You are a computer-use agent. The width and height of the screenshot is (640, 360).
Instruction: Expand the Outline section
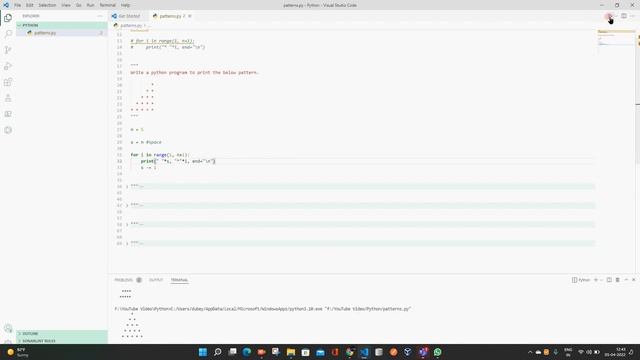[x=61, y=333]
